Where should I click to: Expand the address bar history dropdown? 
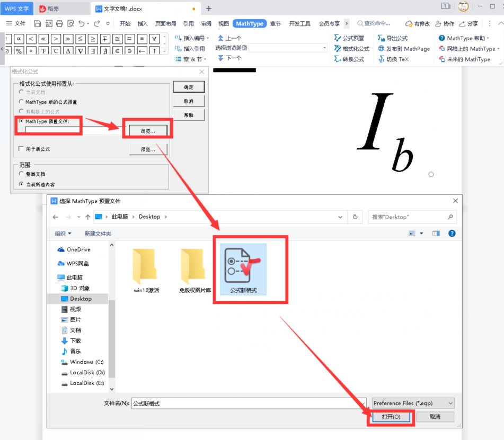tap(340, 217)
